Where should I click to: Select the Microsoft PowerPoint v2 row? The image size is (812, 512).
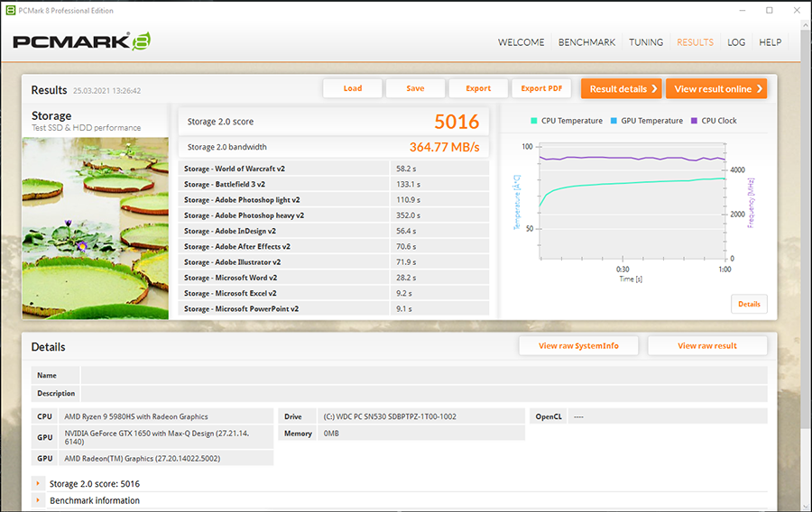coord(334,308)
